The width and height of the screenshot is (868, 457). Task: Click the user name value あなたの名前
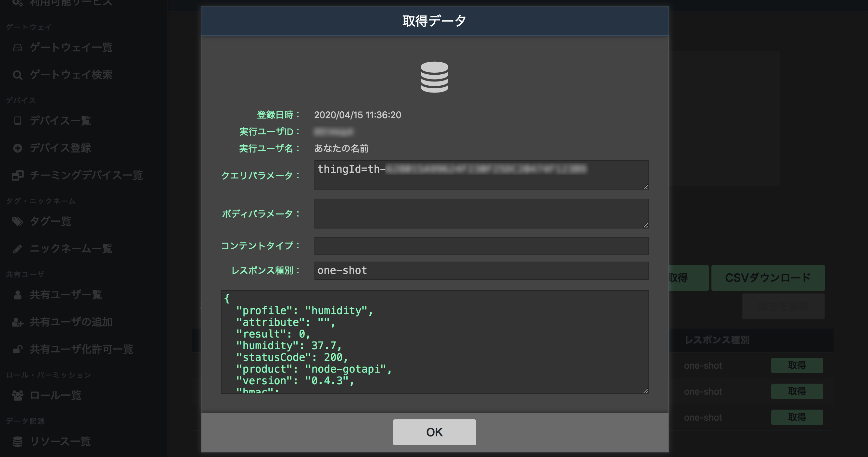341,149
